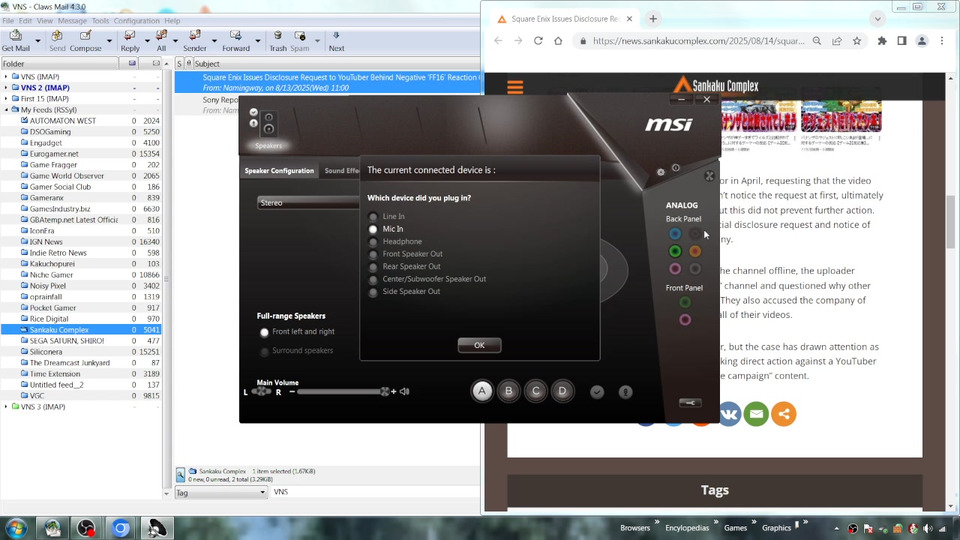Viewport: 960px width, 540px height.
Task: Click the blue back panel audio jack
Action: (x=675, y=233)
